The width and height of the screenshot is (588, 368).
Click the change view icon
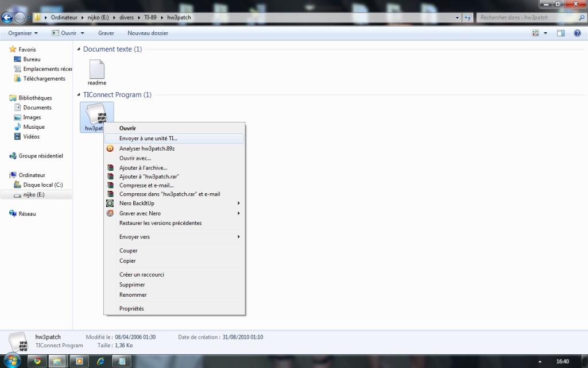point(535,33)
